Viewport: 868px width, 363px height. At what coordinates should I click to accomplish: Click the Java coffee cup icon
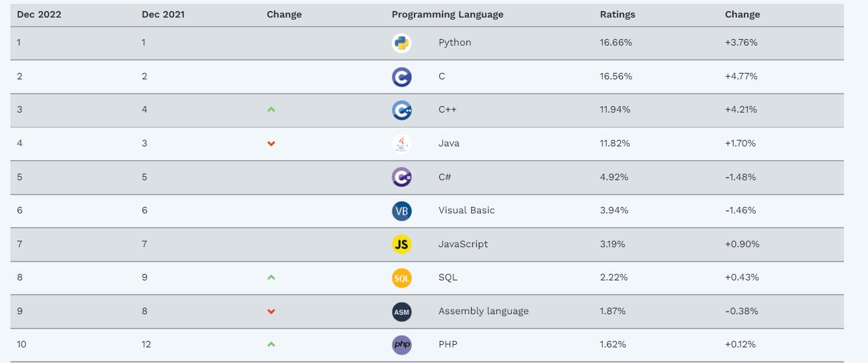click(402, 144)
